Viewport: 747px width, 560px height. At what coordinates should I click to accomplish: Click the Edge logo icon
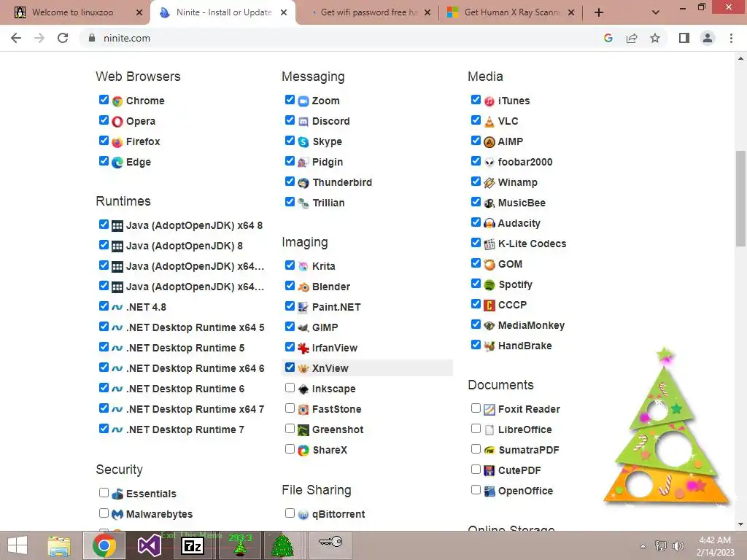[x=117, y=163]
